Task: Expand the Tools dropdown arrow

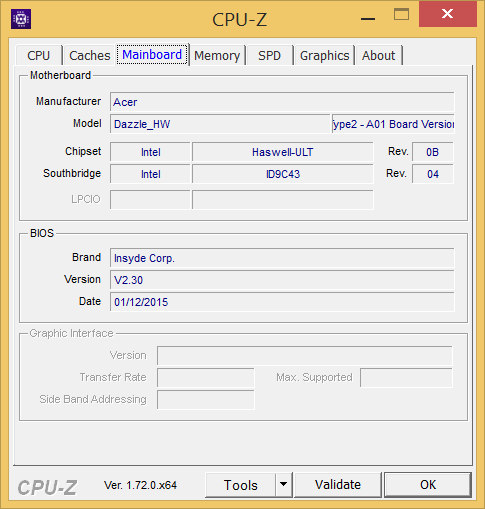Action: pyautogui.click(x=284, y=485)
